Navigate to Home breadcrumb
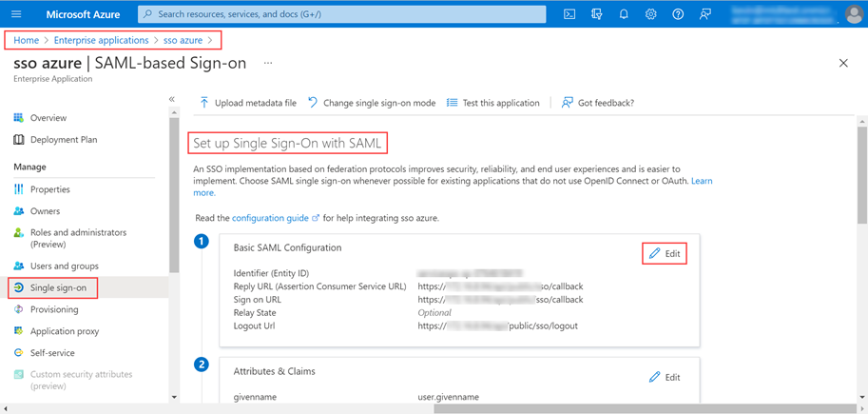Screen dimensions: 868x414 pos(26,41)
